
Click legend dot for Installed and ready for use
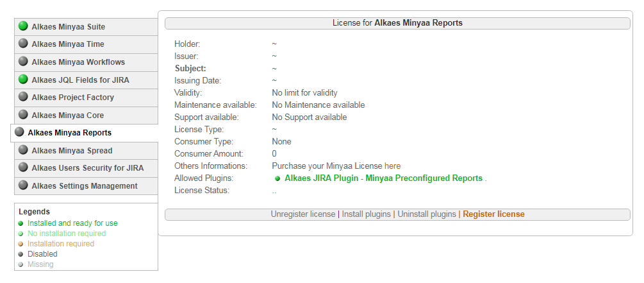[21, 223]
